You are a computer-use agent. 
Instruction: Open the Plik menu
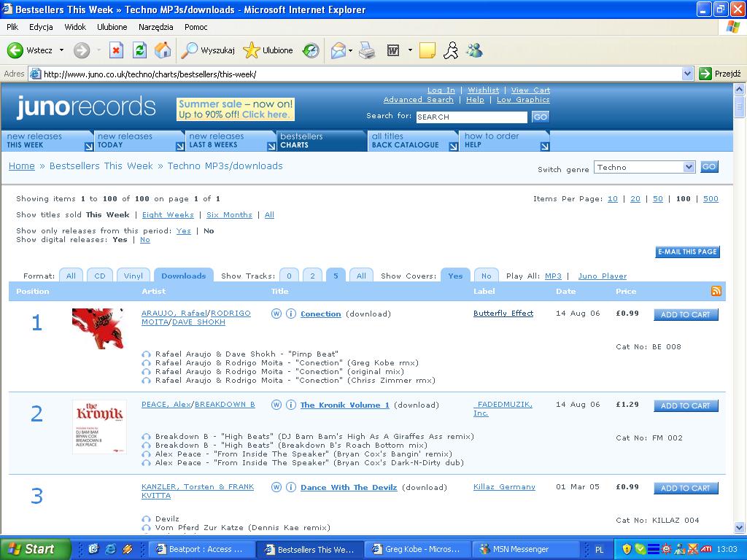[x=12, y=27]
